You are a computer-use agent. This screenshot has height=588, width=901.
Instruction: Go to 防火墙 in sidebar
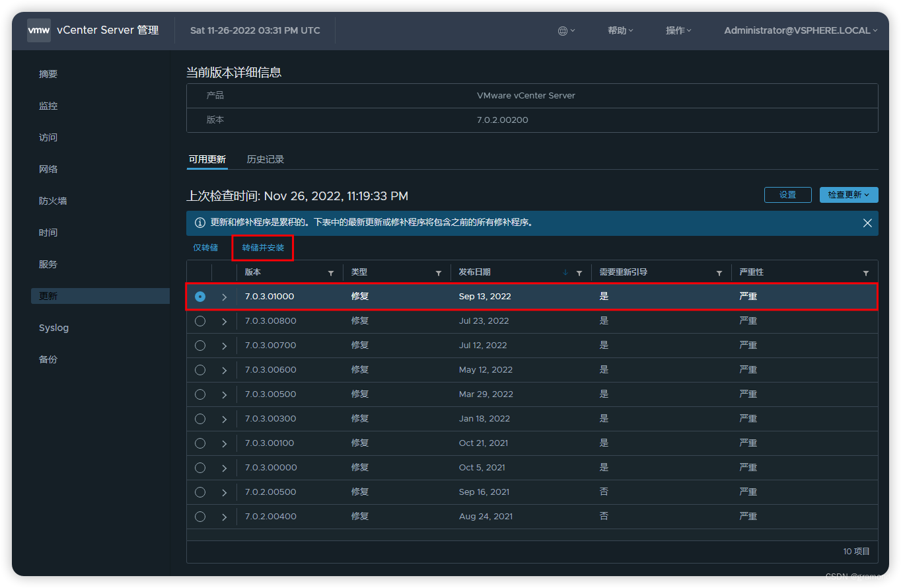pyautogui.click(x=53, y=201)
